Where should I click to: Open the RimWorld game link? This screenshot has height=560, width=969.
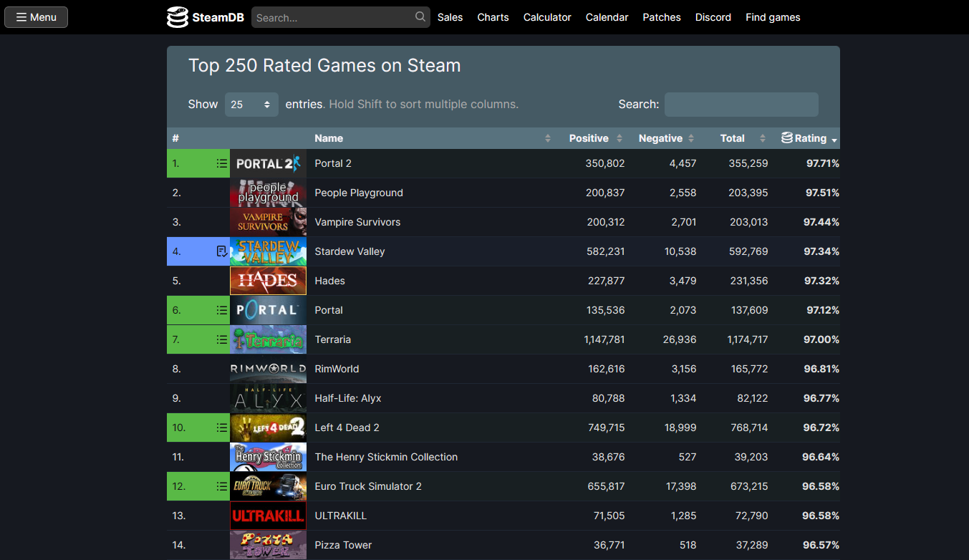point(337,369)
